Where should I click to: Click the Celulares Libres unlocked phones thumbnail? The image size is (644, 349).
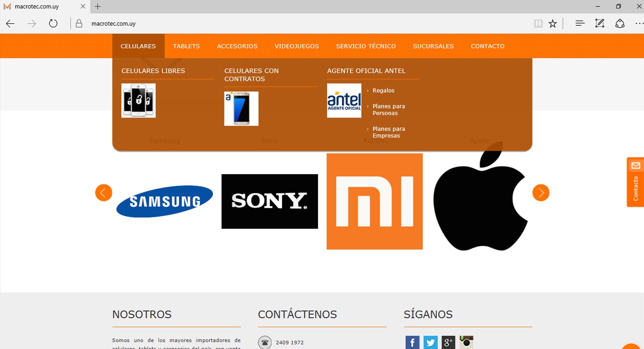click(139, 100)
